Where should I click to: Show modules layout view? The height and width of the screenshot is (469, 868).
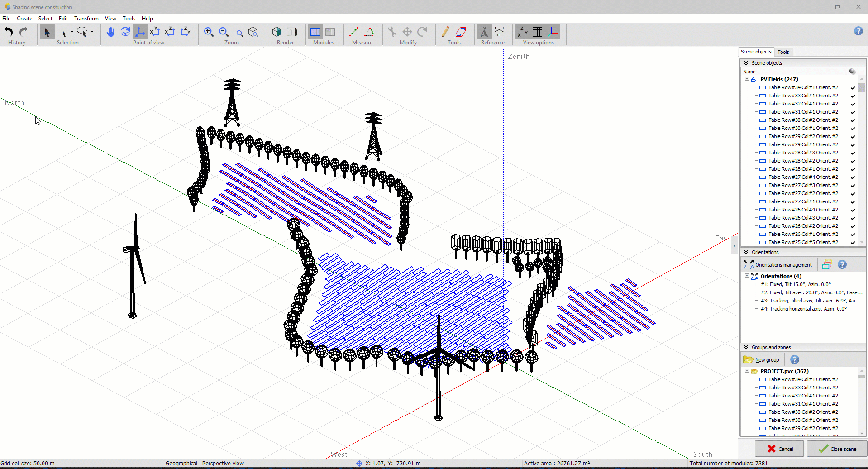click(x=315, y=32)
